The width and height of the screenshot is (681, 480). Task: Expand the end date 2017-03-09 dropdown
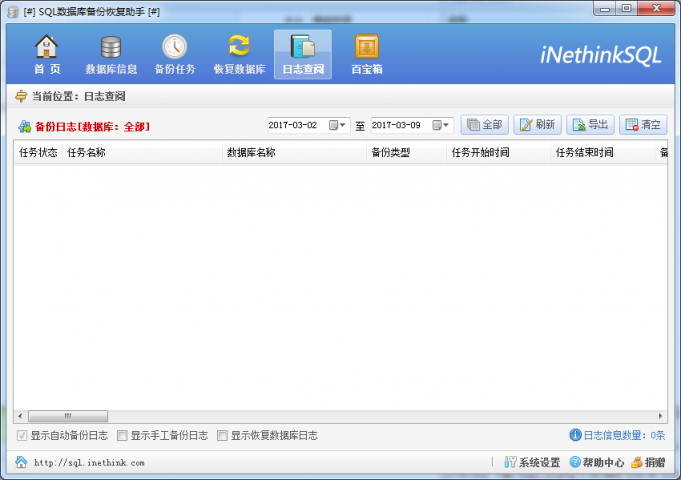coord(447,126)
